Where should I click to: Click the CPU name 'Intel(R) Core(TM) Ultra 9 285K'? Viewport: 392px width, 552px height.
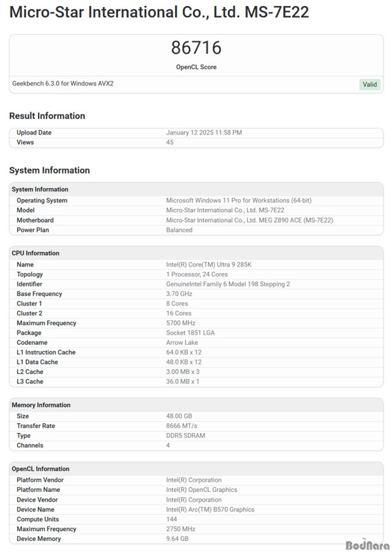coord(209,265)
